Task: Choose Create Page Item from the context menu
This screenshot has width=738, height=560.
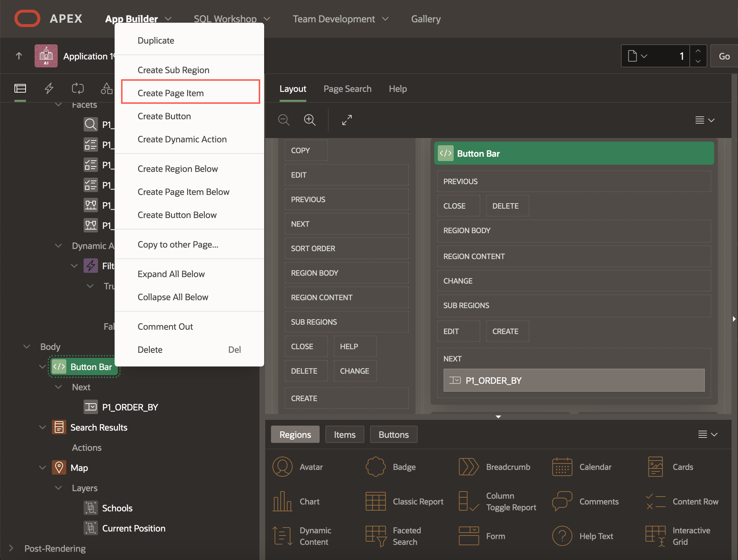Action: (170, 93)
